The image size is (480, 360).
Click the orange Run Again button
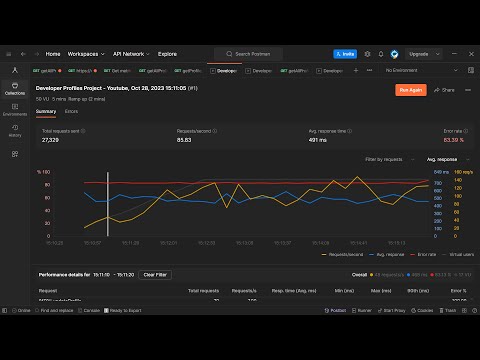pyautogui.click(x=411, y=90)
